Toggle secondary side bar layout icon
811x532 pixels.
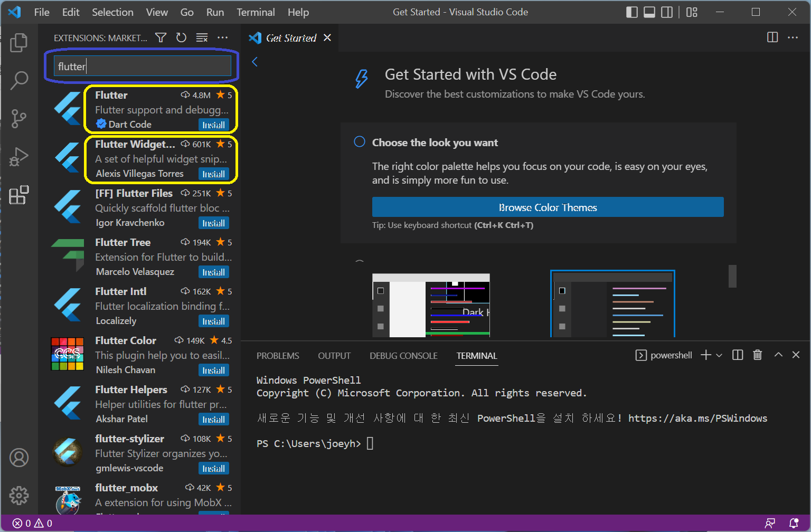tap(667, 12)
